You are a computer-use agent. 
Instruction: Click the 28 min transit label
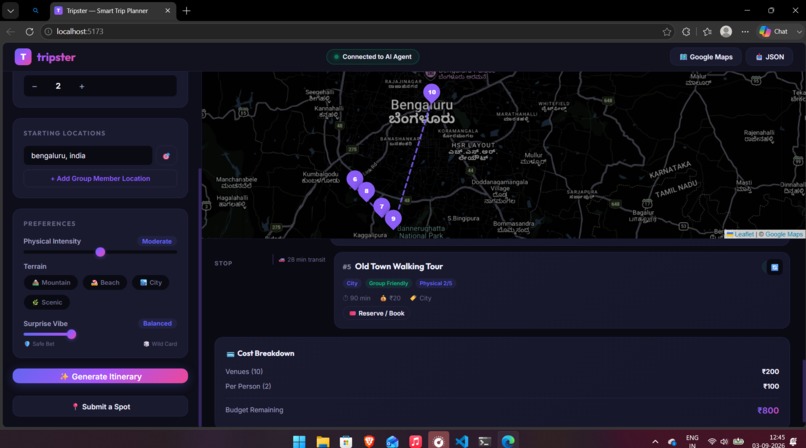pyautogui.click(x=302, y=260)
